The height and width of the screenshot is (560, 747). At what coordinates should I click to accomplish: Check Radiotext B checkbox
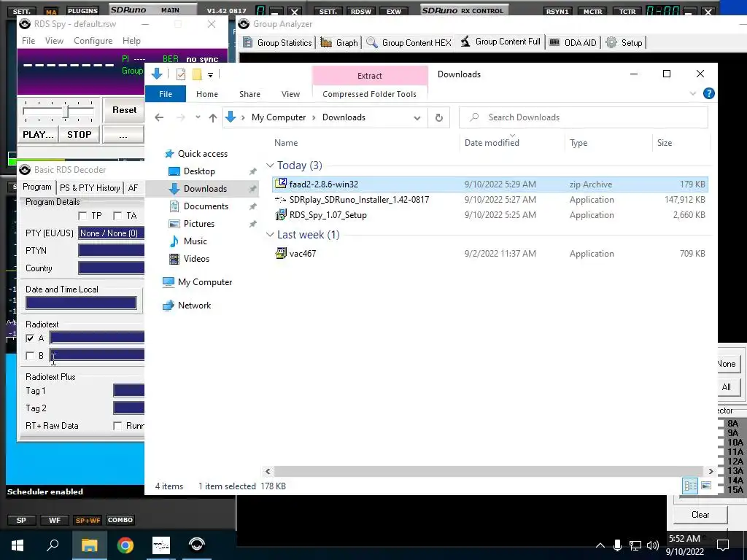[x=30, y=356]
